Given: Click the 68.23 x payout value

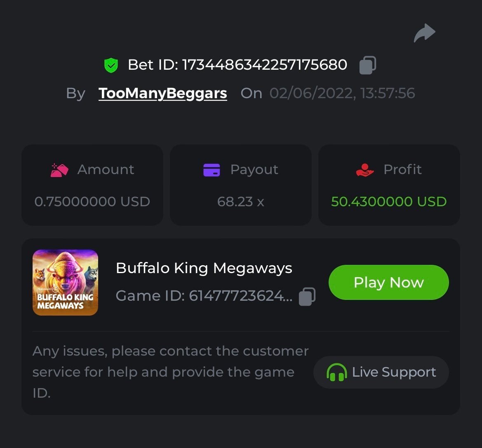Looking at the screenshot, I should (x=241, y=202).
